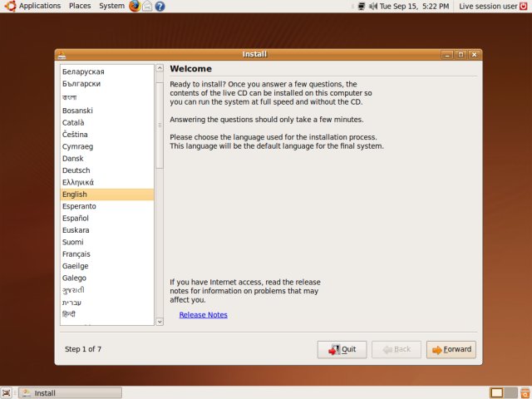Click the language list scroll up arrow
532x399 pixels.
(x=160, y=68)
